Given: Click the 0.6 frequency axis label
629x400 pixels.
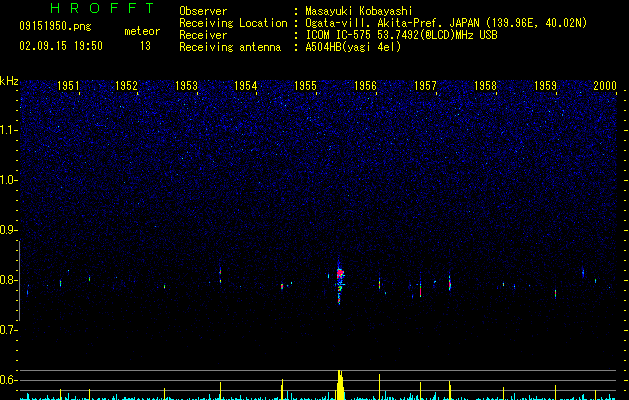Looking at the screenshot, I should pyautogui.click(x=9, y=380).
